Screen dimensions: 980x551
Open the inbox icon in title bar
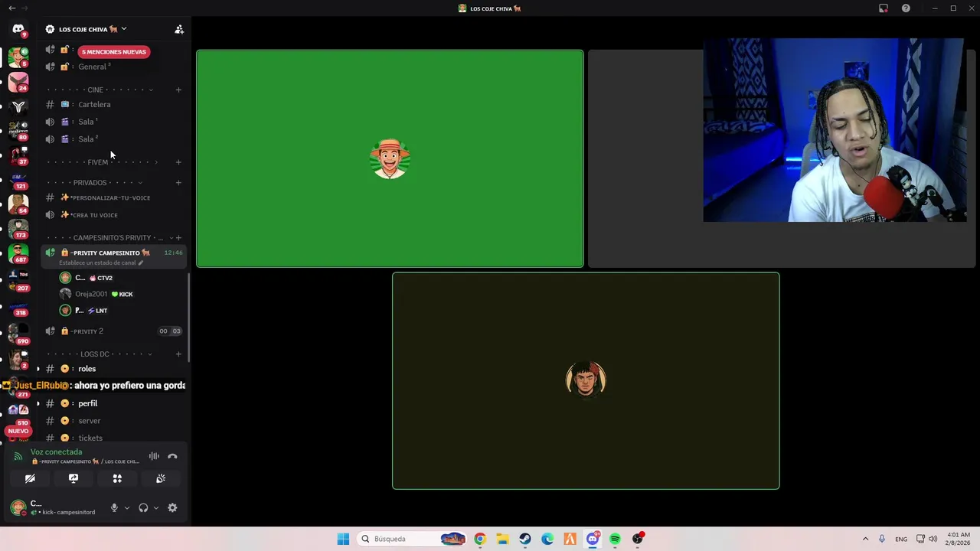tap(884, 8)
